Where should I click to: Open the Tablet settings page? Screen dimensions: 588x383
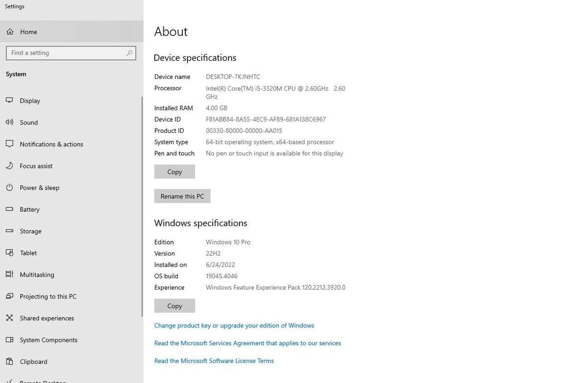pyautogui.click(x=28, y=253)
